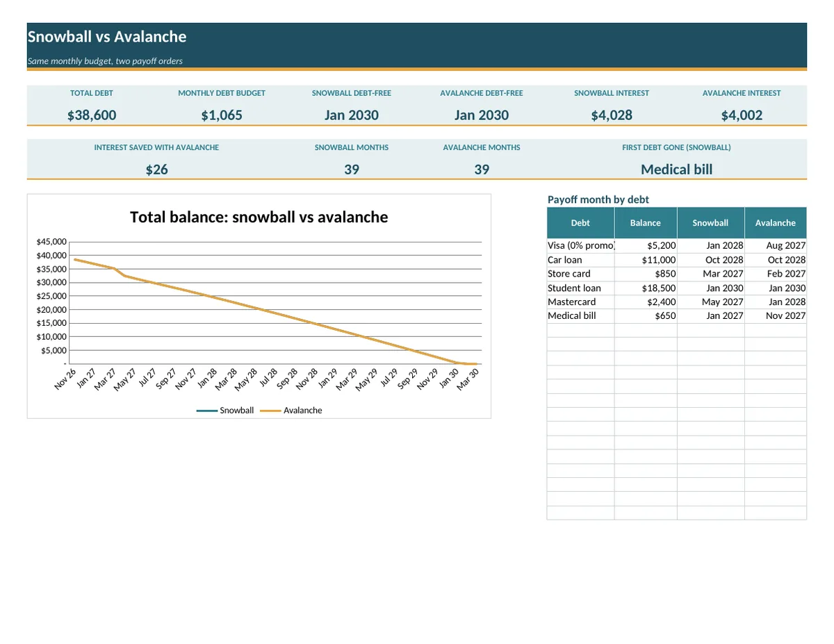The image size is (834, 644).
Task: Click the Avalanche entry in the chart legend
Action: 291,411
